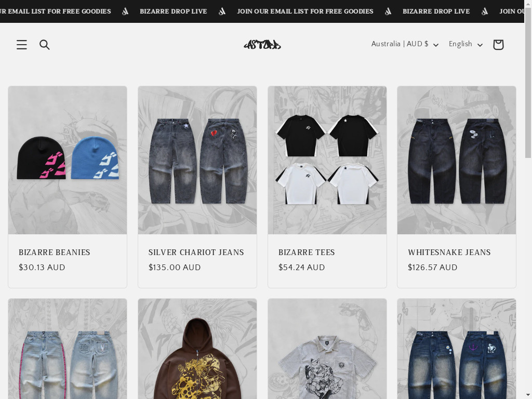The height and width of the screenshot is (399, 532).
Task: Click the black and white tees image
Action: point(327,160)
